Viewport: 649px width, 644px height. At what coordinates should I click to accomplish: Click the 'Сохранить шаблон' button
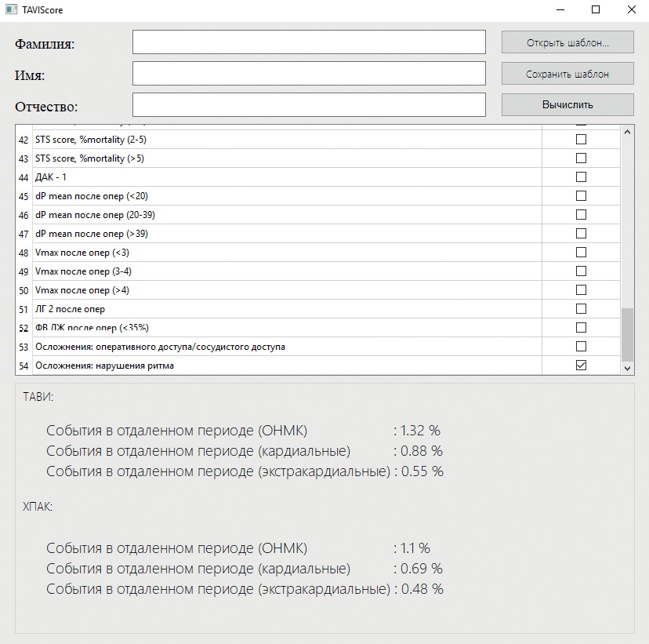567,74
